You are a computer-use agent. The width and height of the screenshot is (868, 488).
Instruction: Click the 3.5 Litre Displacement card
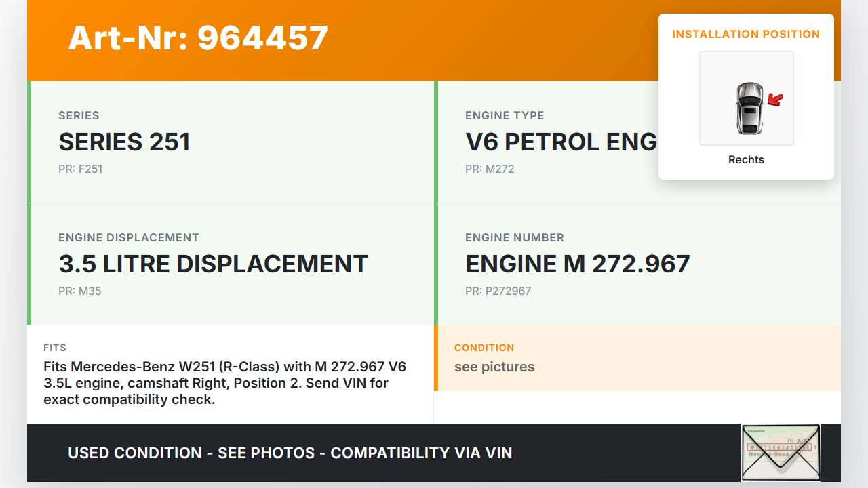pyautogui.click(x=231, y=264)
